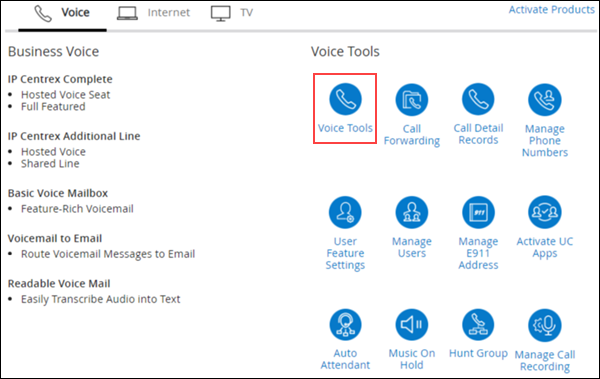Click the IP Centrex Complete heading

60,79
